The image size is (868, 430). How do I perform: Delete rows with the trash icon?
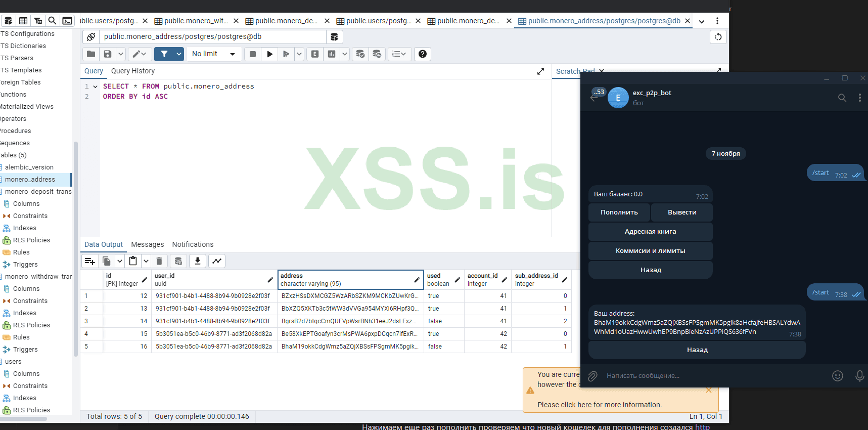[x=159, y=261]
